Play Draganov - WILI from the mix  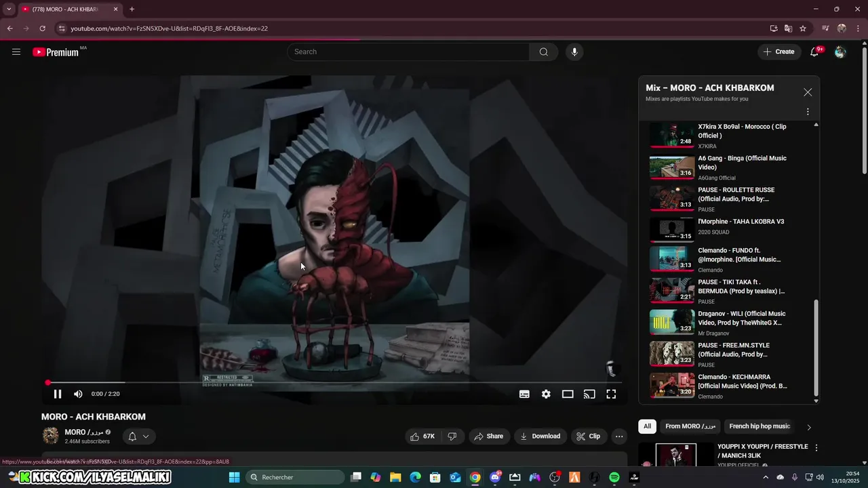click(x=728, y=323)
